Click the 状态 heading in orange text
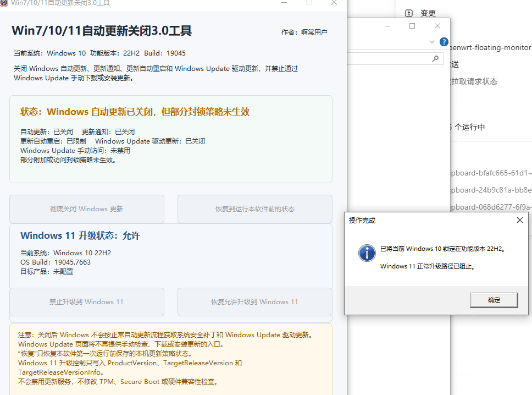 coord(135,112)
